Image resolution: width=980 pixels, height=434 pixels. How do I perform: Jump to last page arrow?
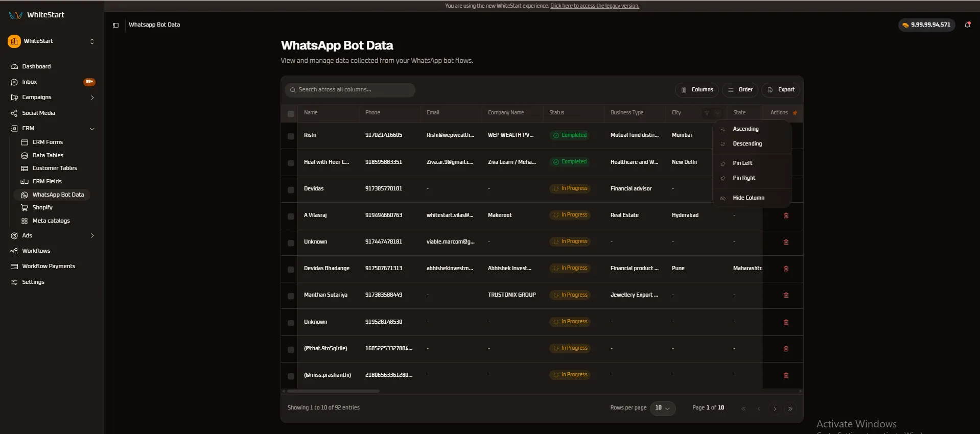[x=790, y=408]
